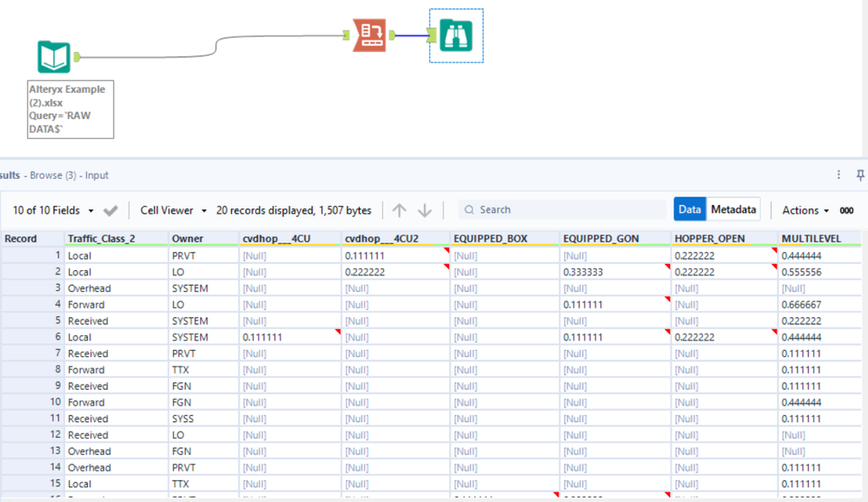
Task: Click EQUIPPED_GON value 0.111111 in row 4
Action: point(615,305)
